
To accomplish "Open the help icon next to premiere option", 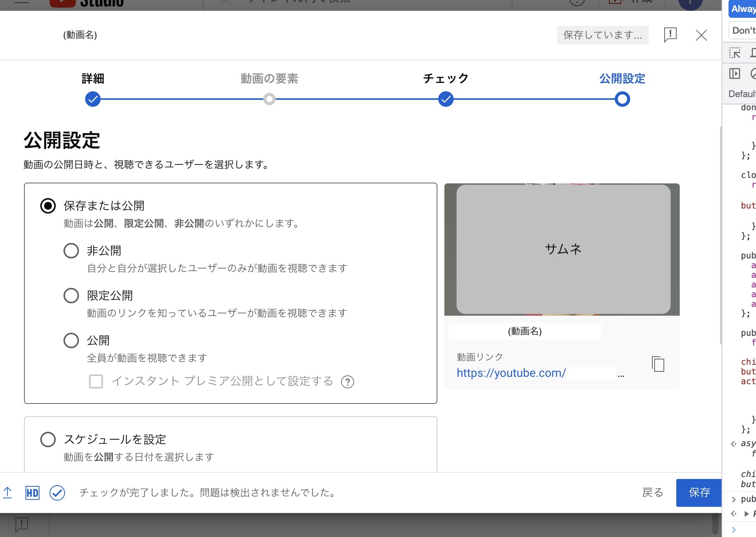I will tap(348, 381).
